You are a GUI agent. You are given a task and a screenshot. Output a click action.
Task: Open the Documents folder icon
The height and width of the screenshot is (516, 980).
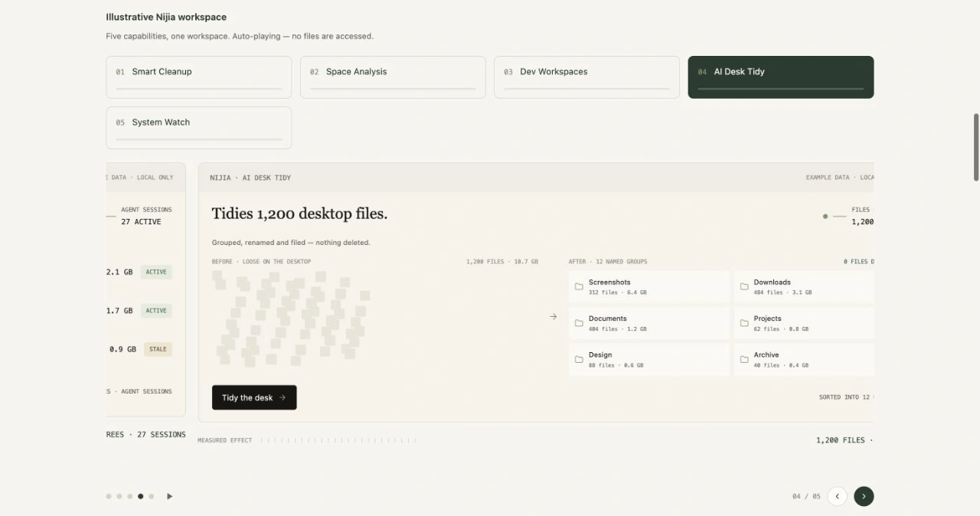click(x=579, y=323)
